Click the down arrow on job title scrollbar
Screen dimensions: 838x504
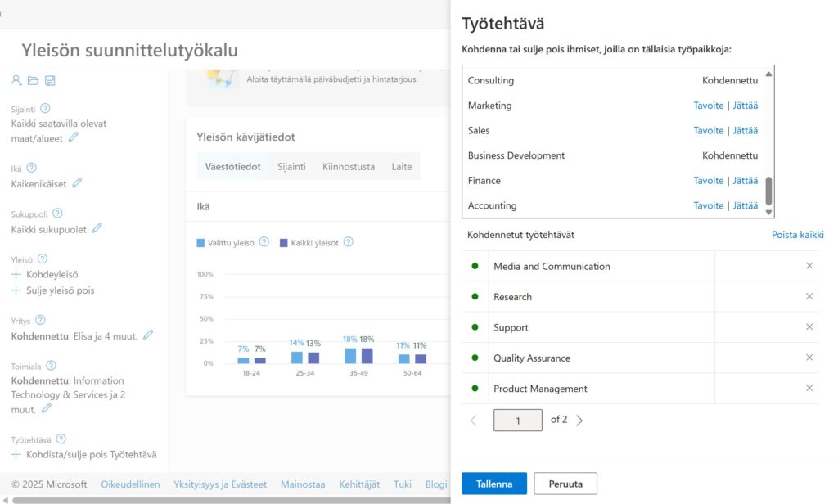coord(768,211)
